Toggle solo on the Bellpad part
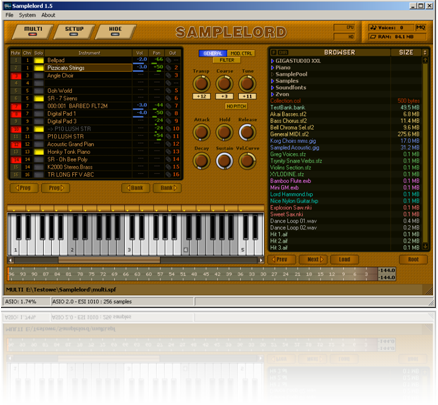Viewport: 438px width, 405px height. click(x=39, y=60)
